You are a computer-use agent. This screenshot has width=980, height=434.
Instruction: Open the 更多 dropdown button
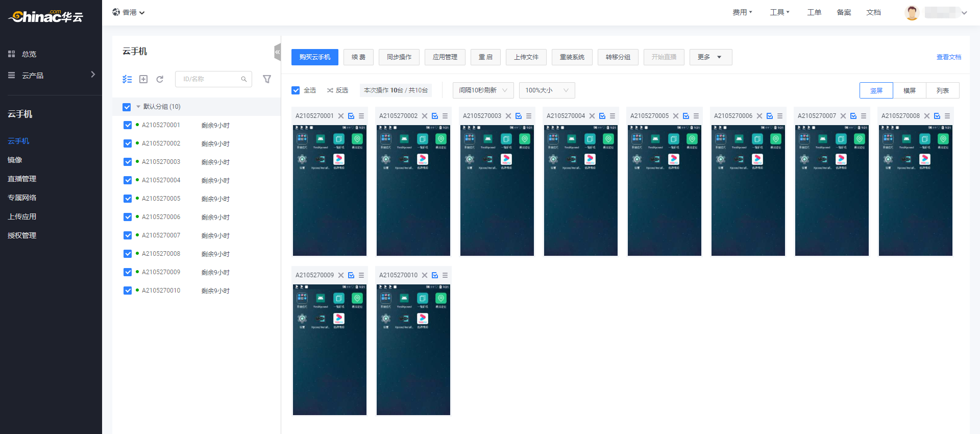click(x=710, y=57)
